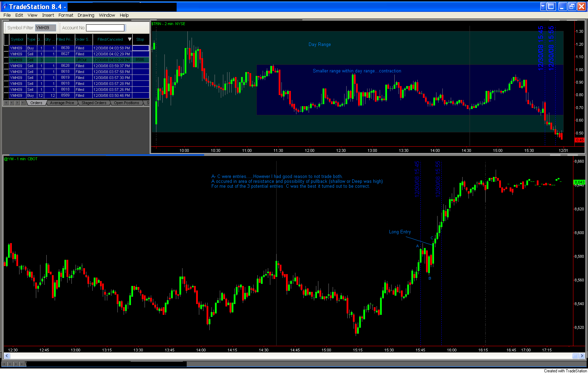This screenshot has height=373, width=588.
Task: Select the Sell order at 03:57:58 PM
Action: (x=79, y=72)
